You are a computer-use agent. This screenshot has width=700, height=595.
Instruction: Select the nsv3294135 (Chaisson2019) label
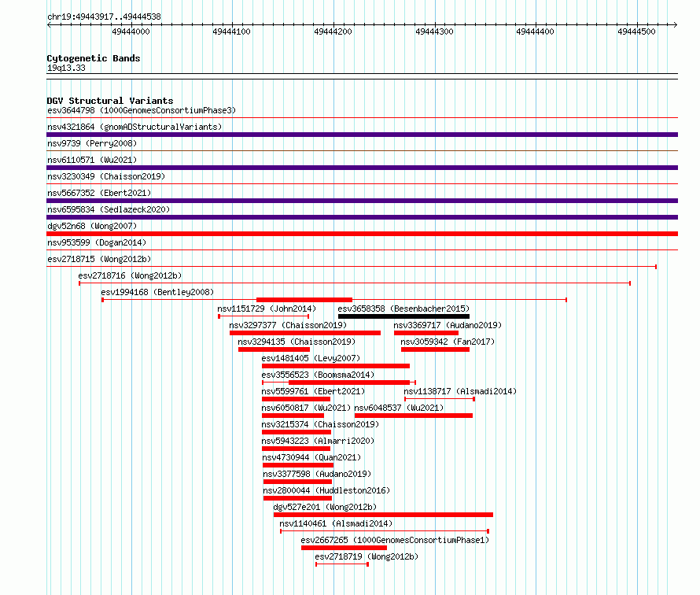297,342
